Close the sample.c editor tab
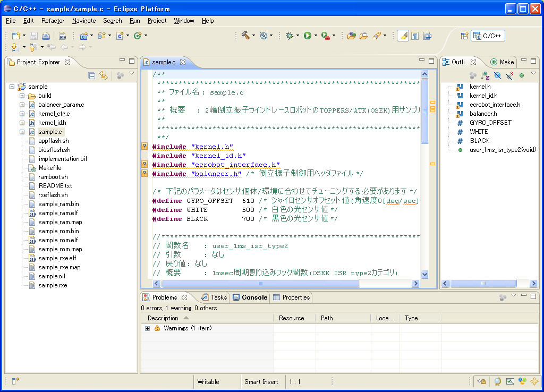This screenshot has width=544, height=392. (x=183, y=62)
